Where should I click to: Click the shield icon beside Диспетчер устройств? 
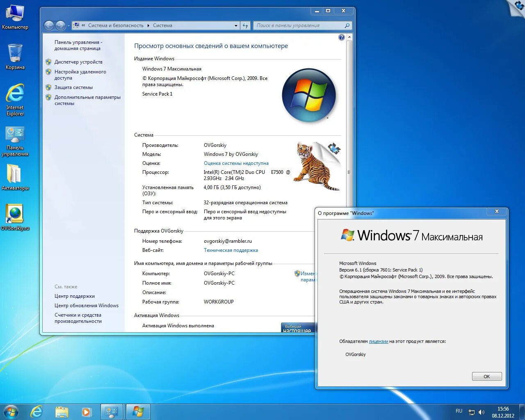pyautogui.click(x=48, y=62)
